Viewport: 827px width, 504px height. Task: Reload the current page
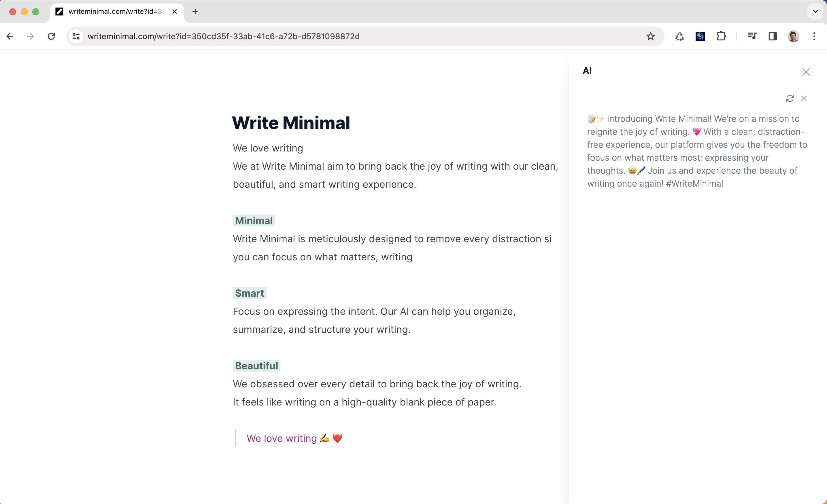51,36
